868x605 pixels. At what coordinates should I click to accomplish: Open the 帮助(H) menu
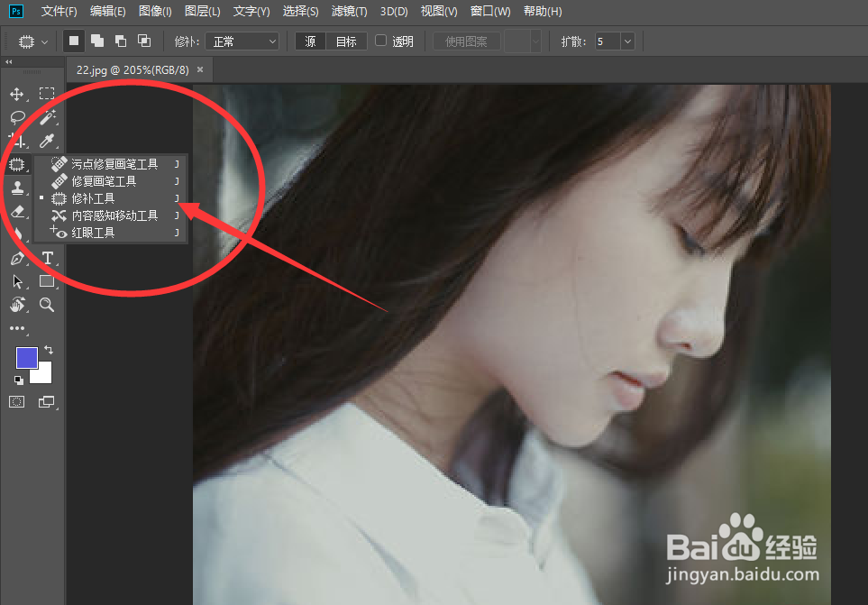point(543,11)
